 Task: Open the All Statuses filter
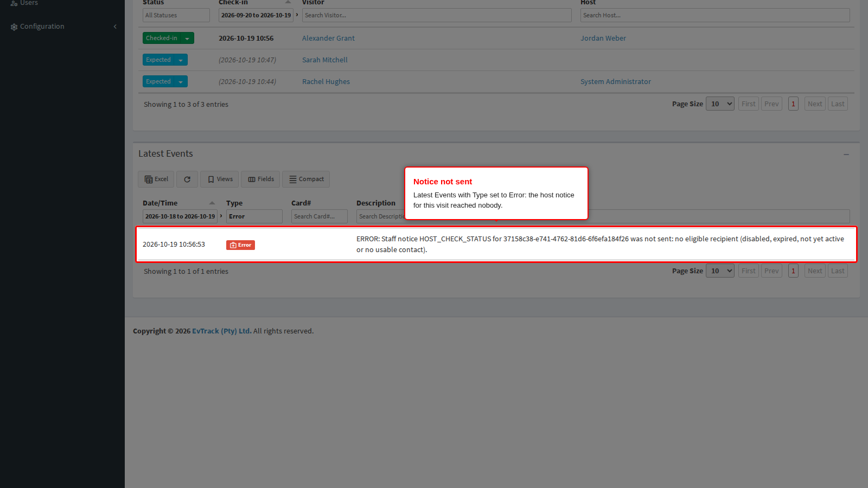click(176, 15)
